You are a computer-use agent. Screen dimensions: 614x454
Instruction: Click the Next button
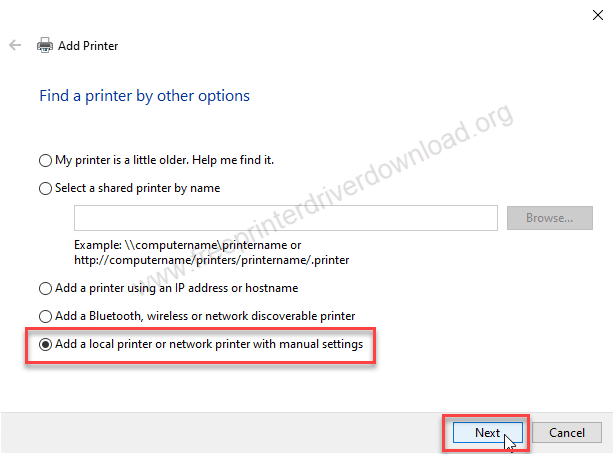[x=488, y=432]
